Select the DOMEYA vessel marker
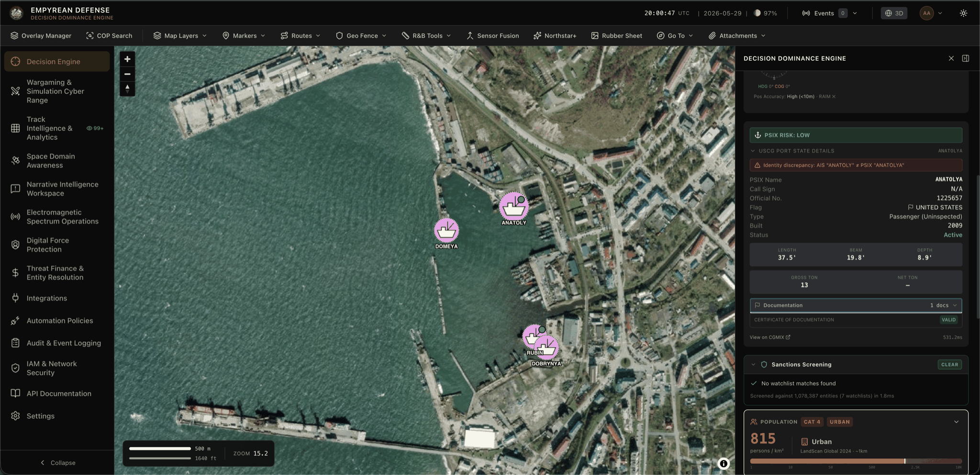The height and width of the screenshot is (475, 980). click(x=446, y=231)
